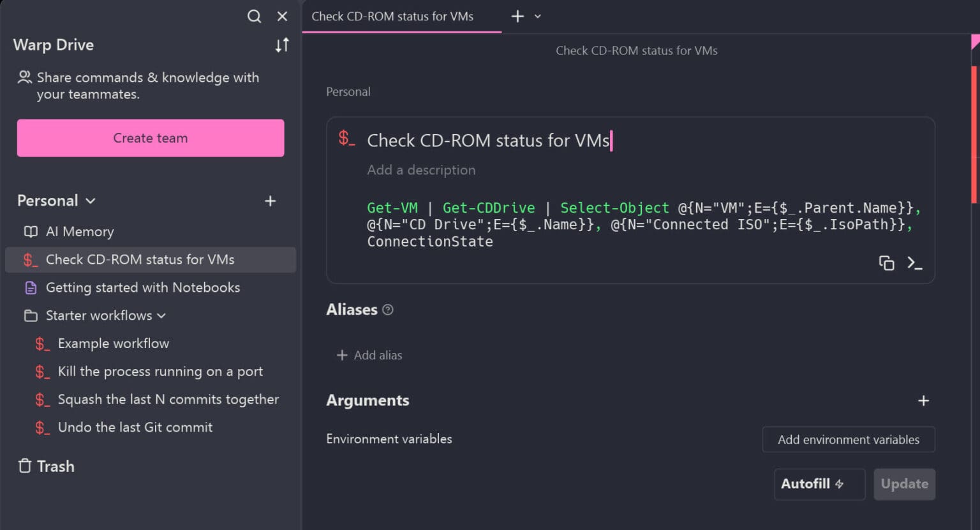Viewport: 980px width, 530px height.
Task: Select Example workflow in the sidebar
Action: [x=113, y=343]
